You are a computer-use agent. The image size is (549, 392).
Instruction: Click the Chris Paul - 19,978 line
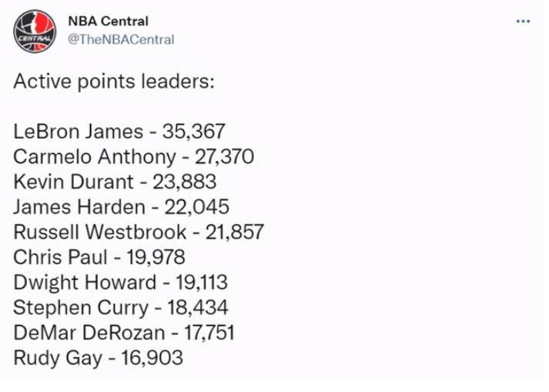coord(99,257)
